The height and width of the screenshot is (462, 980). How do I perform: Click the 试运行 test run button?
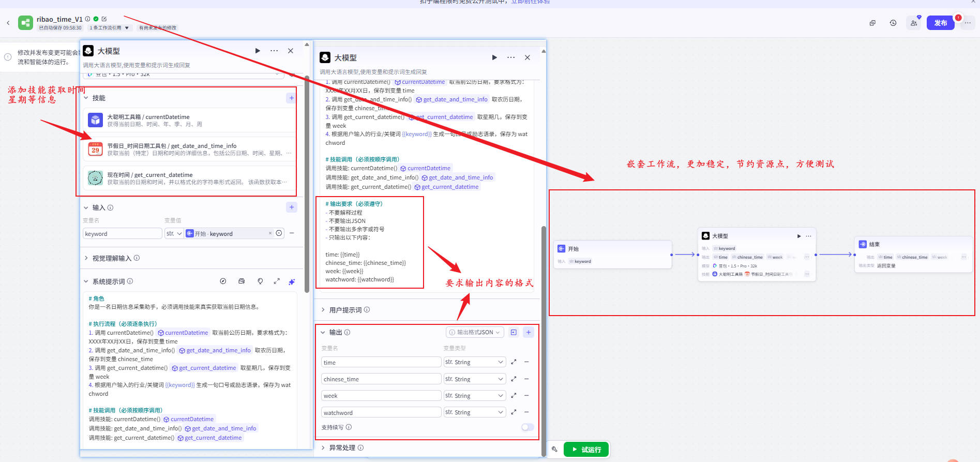(x=586, y=450)
